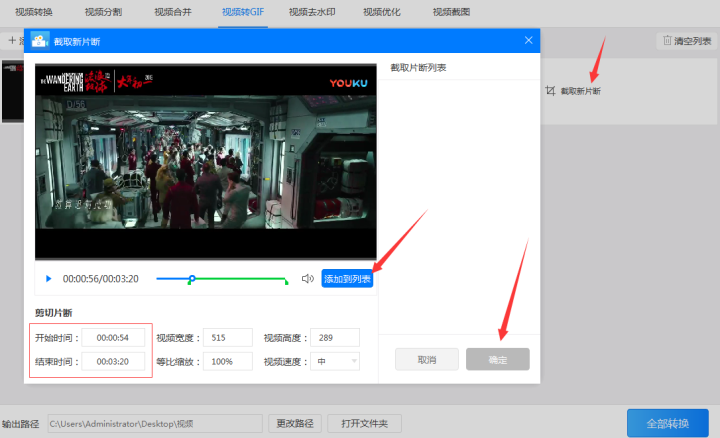Play the video preview
The image size is (720, 438).
[48, 279]
